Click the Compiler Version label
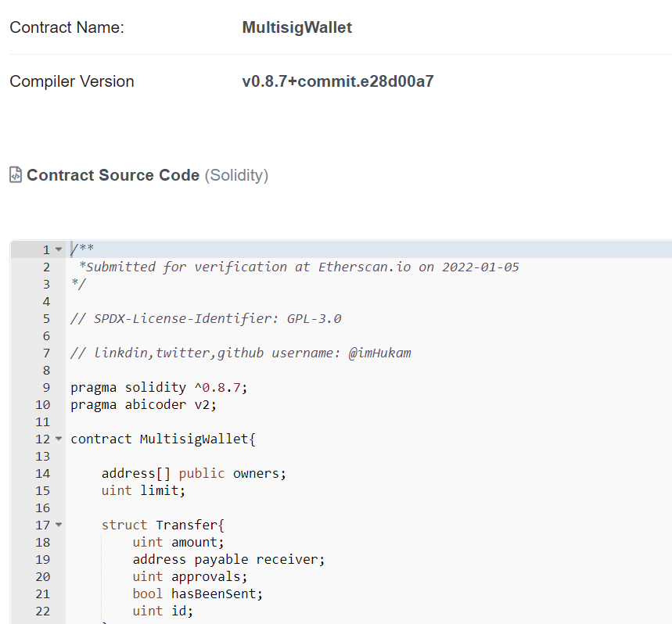Viewport: 672px width, 624px height. 72,81
